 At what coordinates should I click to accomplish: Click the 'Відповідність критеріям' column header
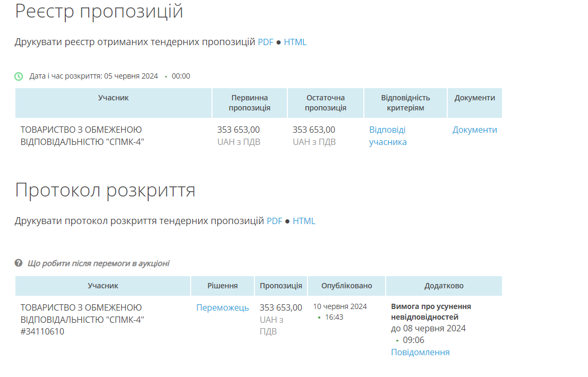[x=405, y=102]
